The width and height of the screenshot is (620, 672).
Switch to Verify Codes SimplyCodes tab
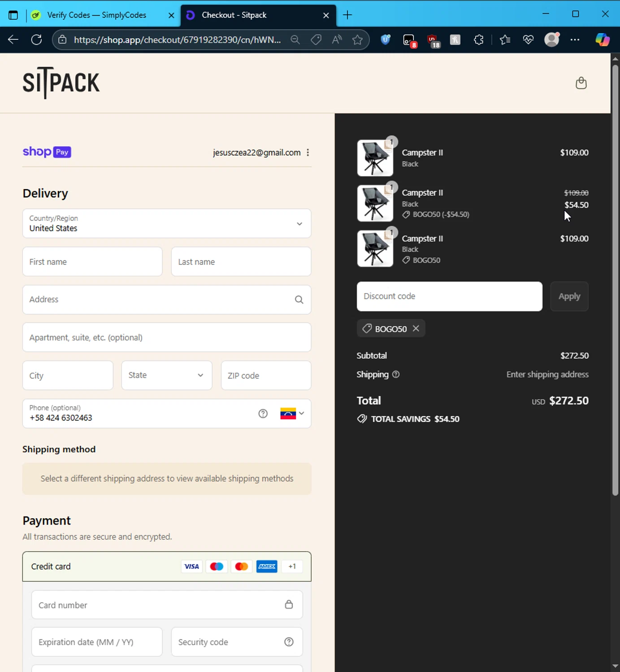click(103, 15)
